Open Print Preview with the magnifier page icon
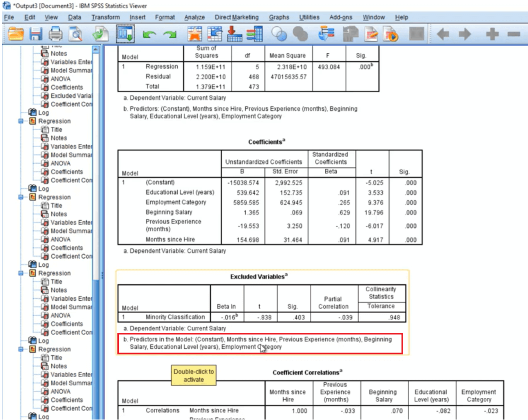The image size is (528, 420). pyautogui.click(x=76, y=34)
